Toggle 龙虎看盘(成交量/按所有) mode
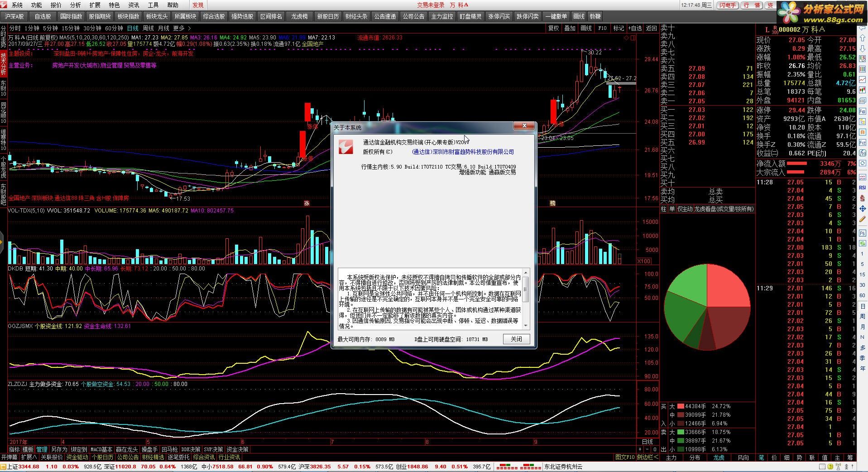The image size is (868, 472). (724, 209)
